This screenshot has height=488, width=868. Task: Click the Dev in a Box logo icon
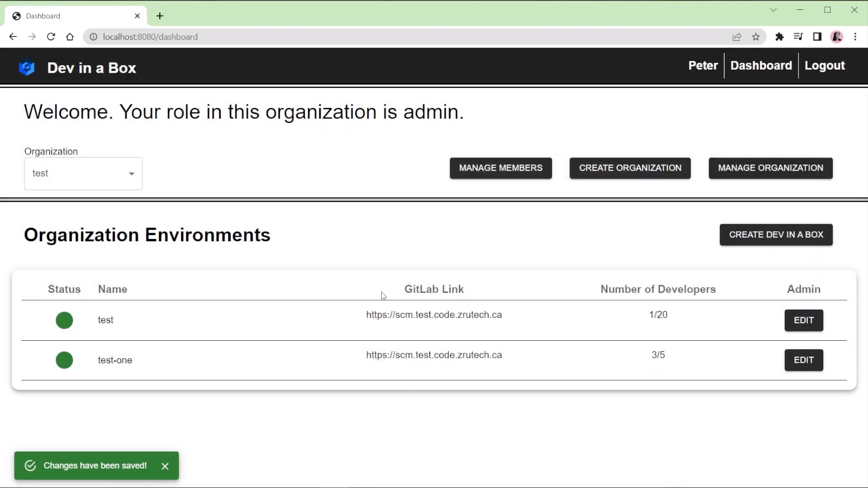(27, 68)
